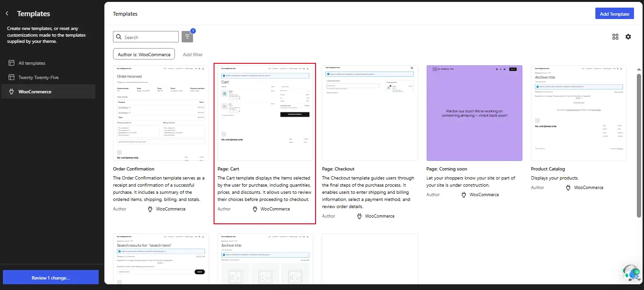The width and height of the screenshot is (644, 290).
Task: Click the Add Template button
Action: pyautogui.click(x=614, y=14)
